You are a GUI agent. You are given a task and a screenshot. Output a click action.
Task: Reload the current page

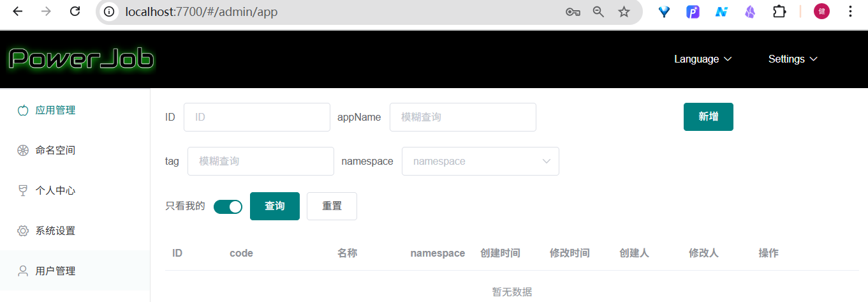click(75, 11)
